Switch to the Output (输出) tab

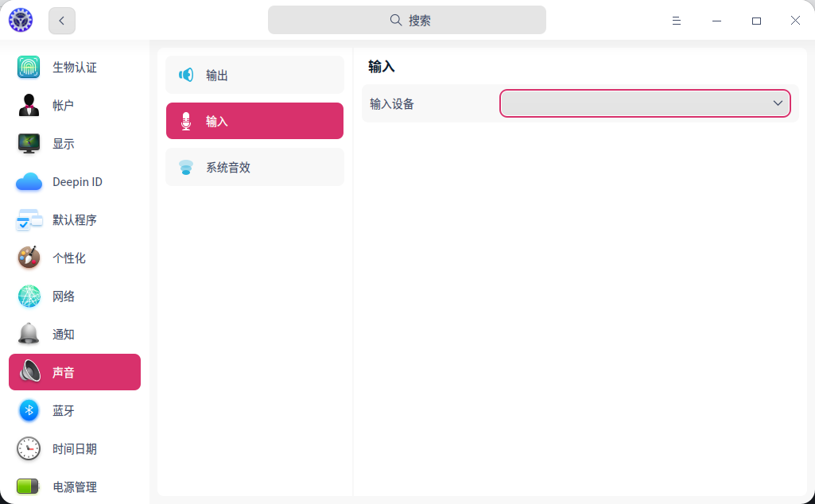click(254, 75)
